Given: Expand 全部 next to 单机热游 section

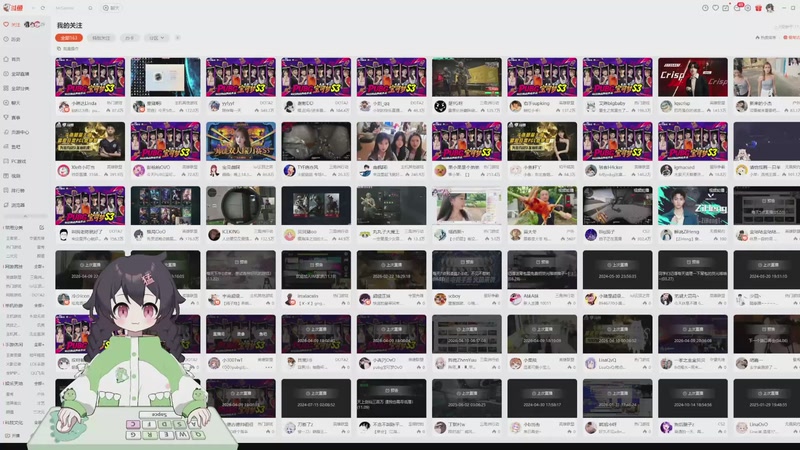Looking at the screenshot, I should [x=39, y=305].
